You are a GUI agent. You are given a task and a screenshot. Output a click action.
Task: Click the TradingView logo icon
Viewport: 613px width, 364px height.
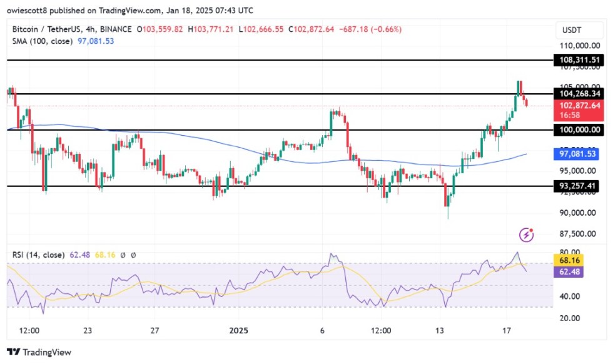(14, 353)
